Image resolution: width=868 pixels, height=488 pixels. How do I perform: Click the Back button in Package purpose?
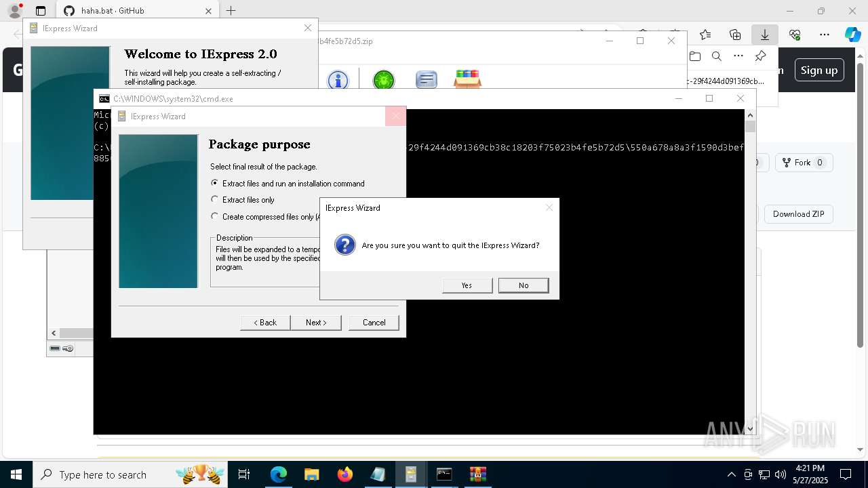[x=265, y=323]
